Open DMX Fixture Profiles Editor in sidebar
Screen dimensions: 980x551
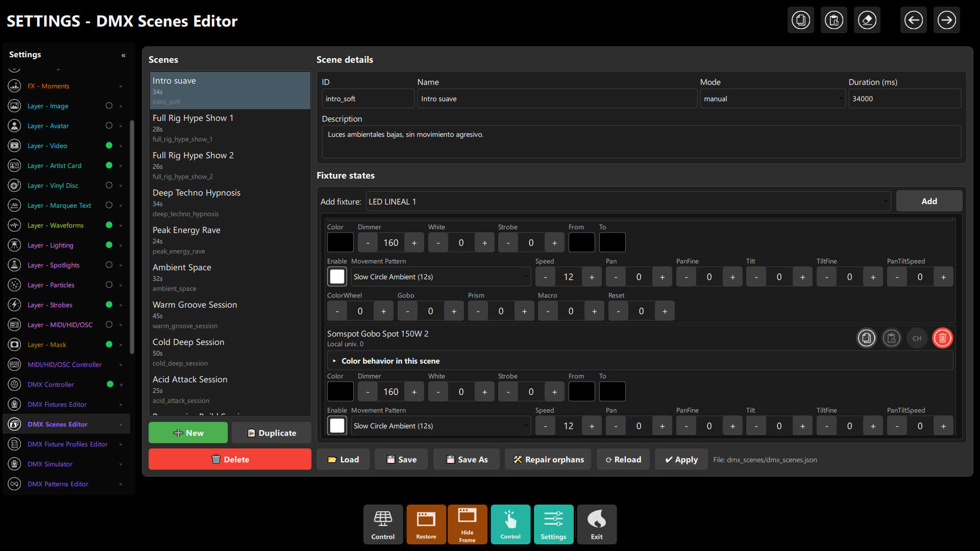(x=67, y=444)
